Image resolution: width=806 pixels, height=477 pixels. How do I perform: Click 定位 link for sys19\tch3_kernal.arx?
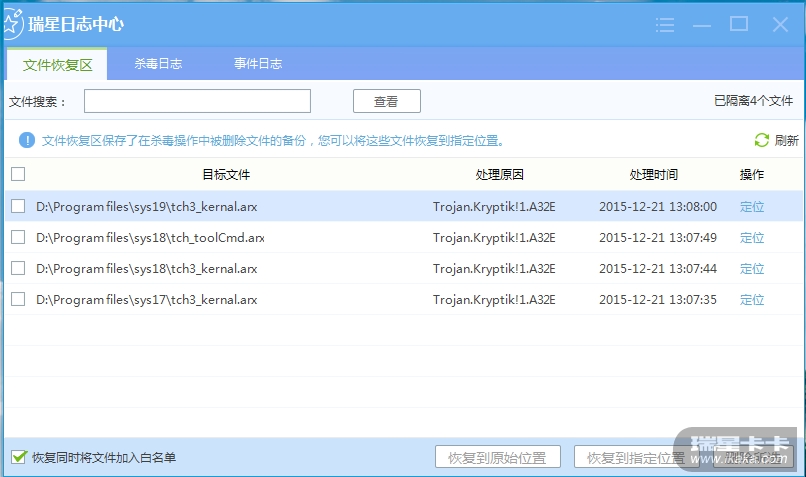[x=752, y=207]
